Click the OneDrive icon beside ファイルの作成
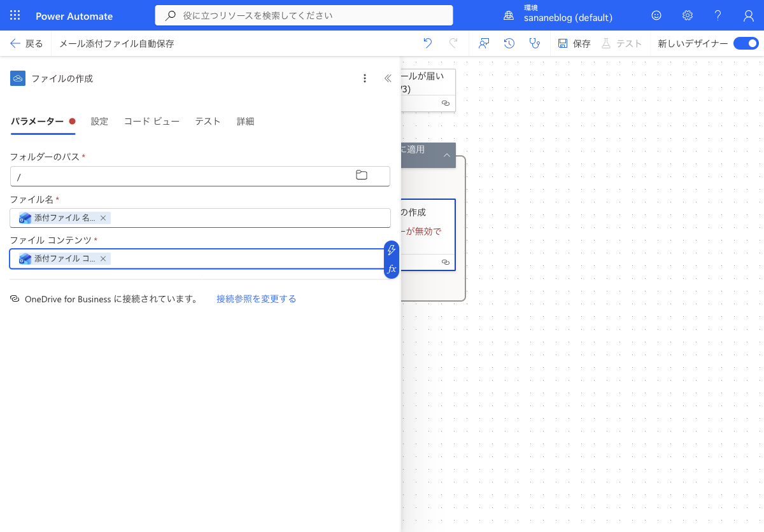 pos(18,78)
